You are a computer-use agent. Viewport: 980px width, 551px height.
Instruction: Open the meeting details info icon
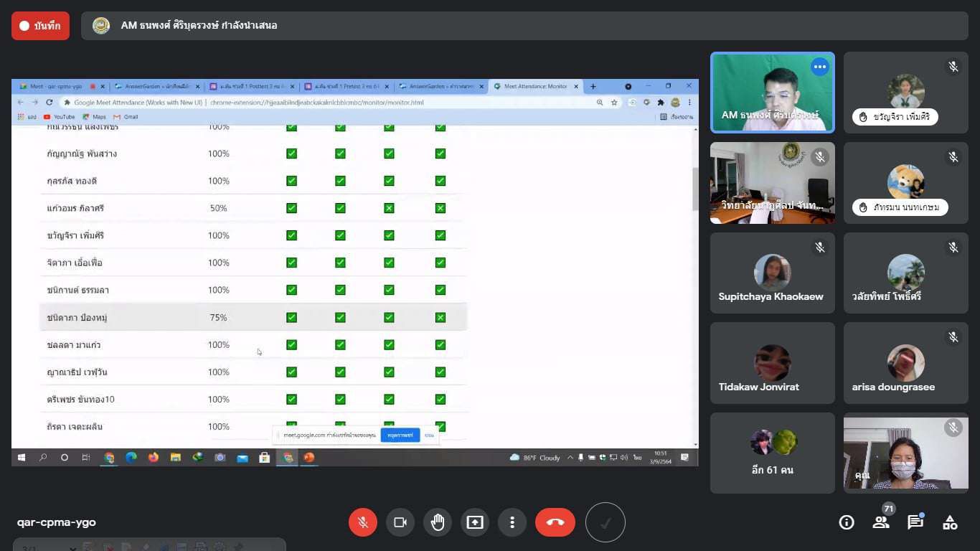coord(847,522)
